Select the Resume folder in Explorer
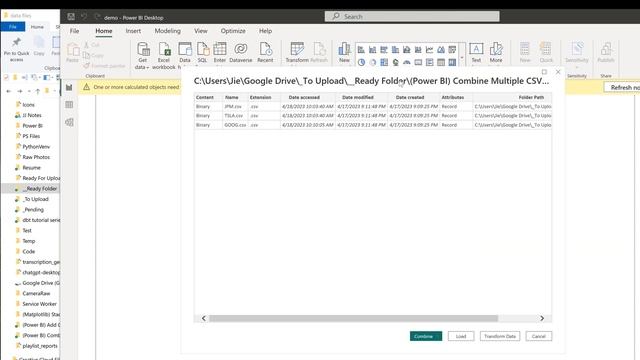Screen dimensions: 640x360 coord(31,168)
